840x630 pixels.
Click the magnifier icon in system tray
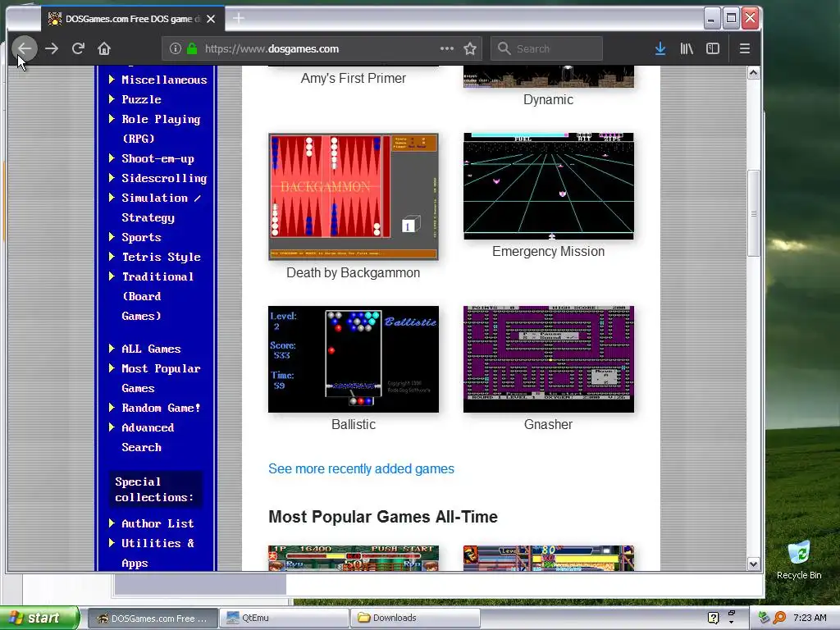(780, 618)
